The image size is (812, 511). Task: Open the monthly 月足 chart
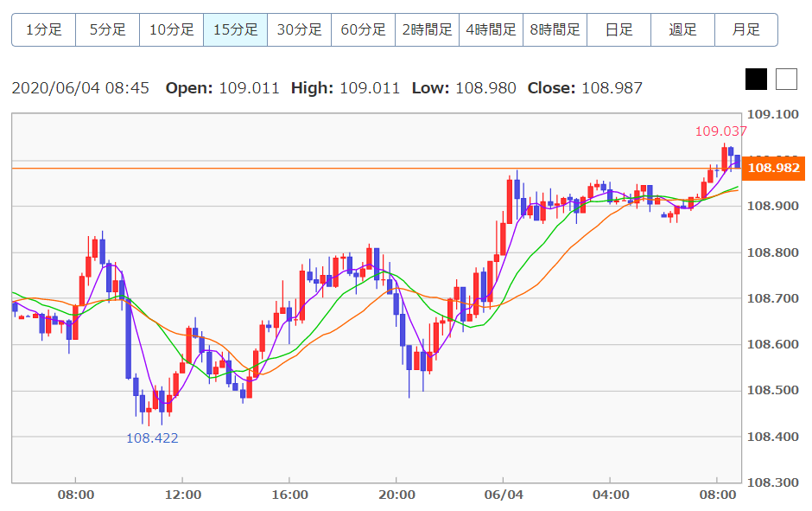[746, 29]
